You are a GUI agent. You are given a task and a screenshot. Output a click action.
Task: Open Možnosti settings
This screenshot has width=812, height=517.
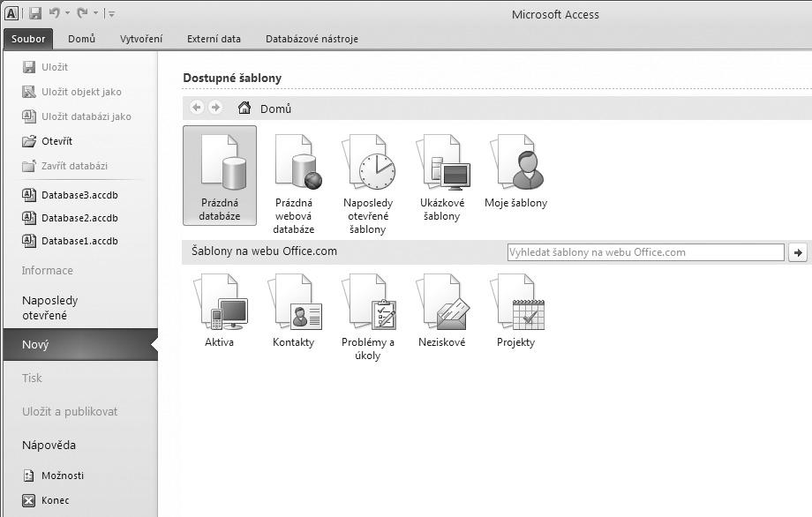point(53,475)
